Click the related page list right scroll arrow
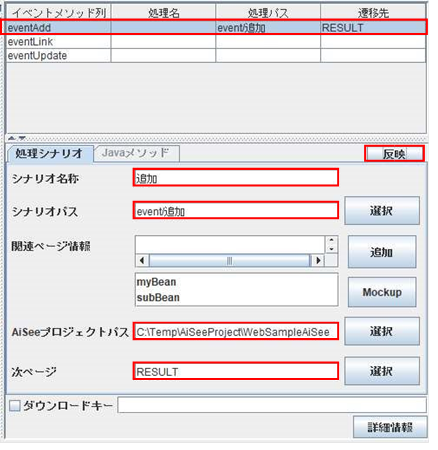 (x=318, y=260)
